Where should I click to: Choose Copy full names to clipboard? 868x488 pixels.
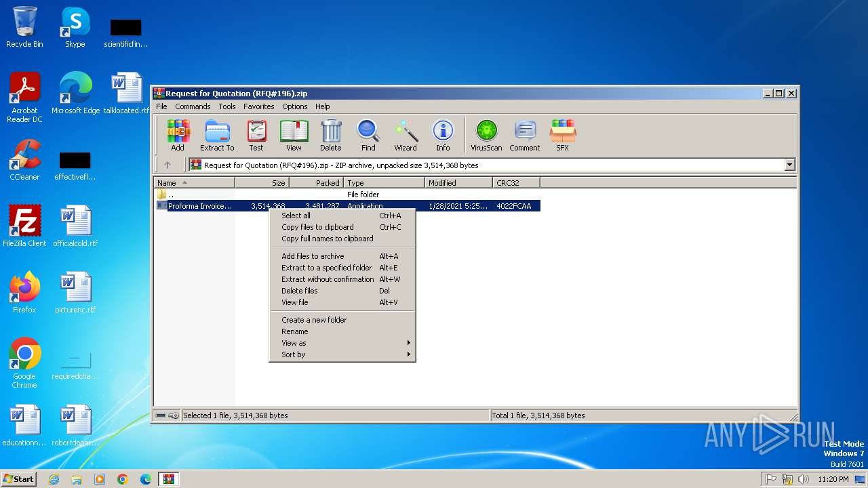342,239
